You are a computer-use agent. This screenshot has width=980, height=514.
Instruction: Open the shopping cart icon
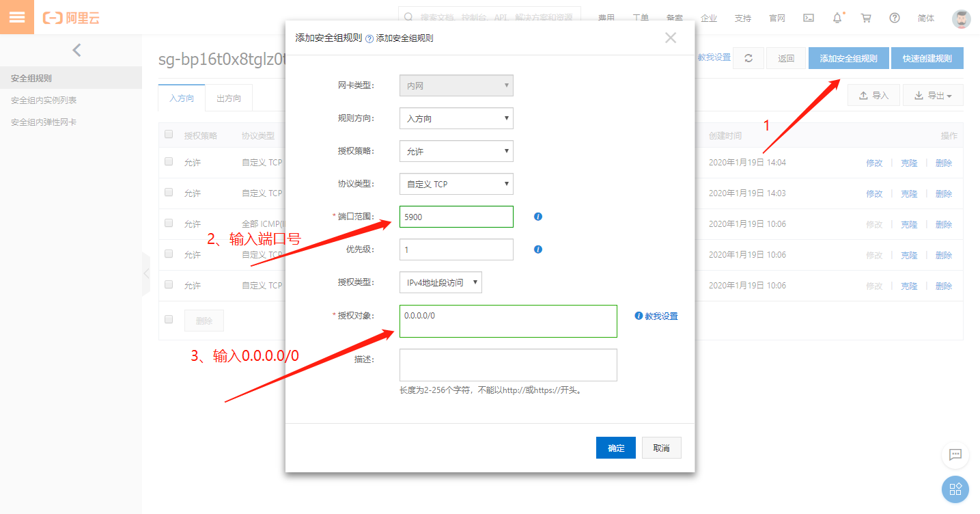point(865,18)
